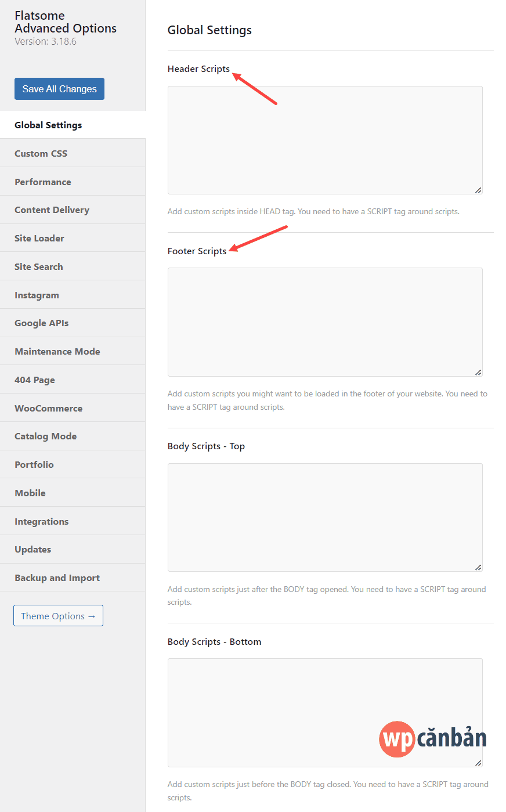Viewport: 506px width, 812px height.
Task: Go to Backup and Import section
Action: 57,578
